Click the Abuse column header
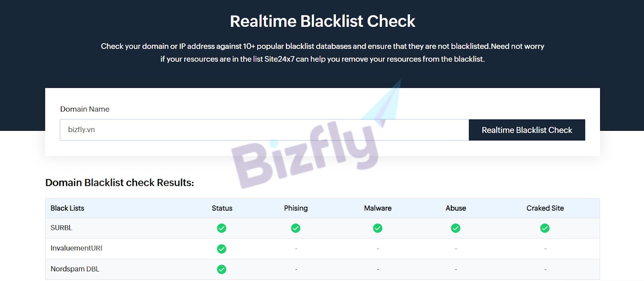 pos(456,208)
